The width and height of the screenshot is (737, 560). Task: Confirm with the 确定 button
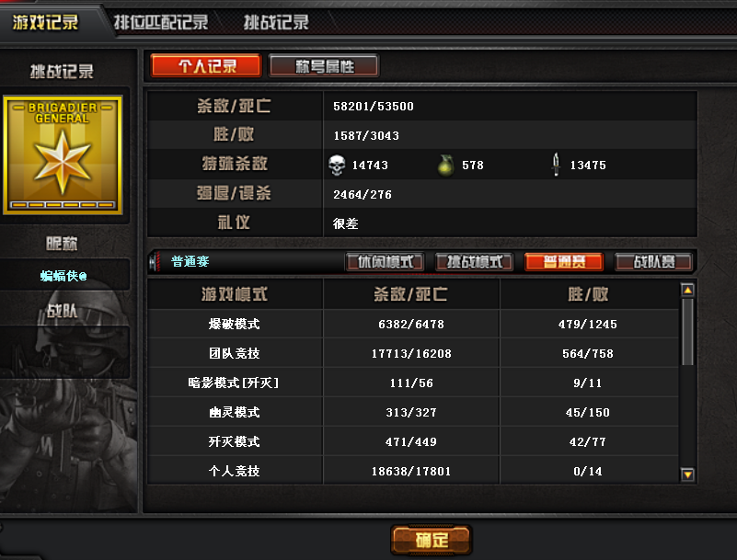coord(432,540)
